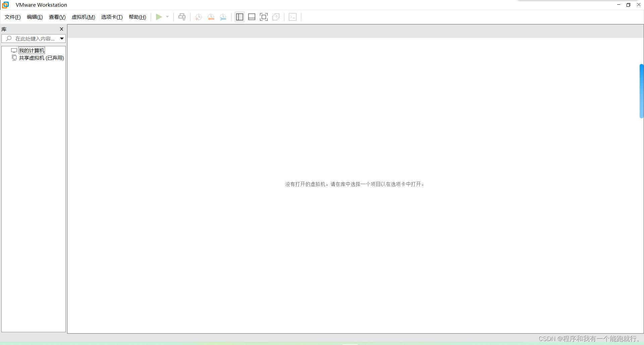Click the 没有打开的虚拟机 message text
This screenshot has width=644, height=345.
[x=355, y=184]
